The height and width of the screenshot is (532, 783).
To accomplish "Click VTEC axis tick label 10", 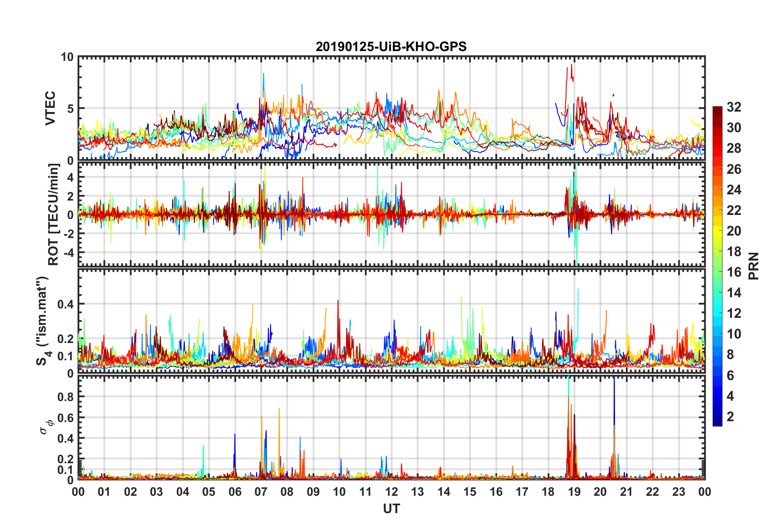I will 67,57.
